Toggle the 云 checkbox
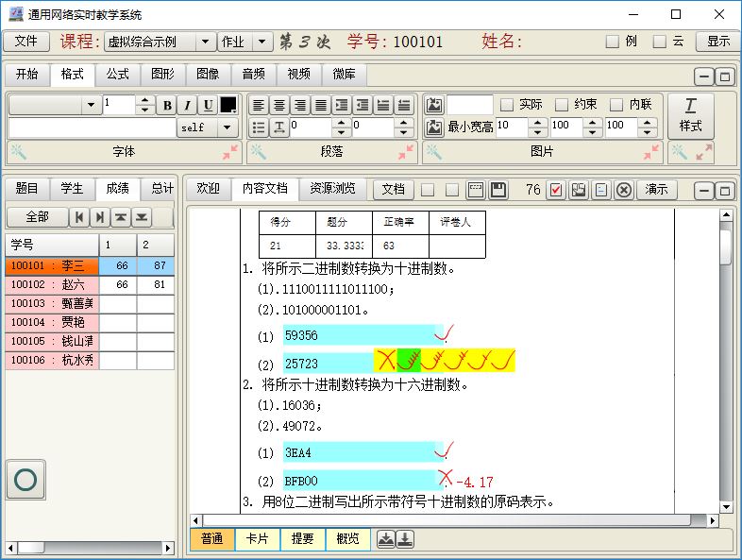 click(x=660, y=42)
